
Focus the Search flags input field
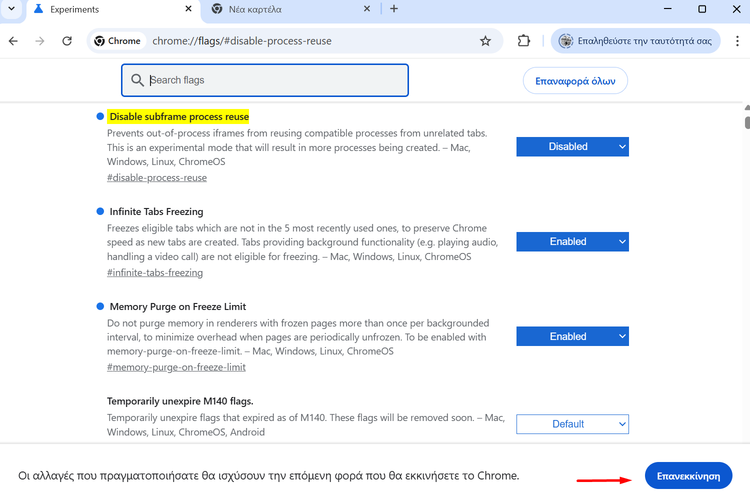[270, 80]
